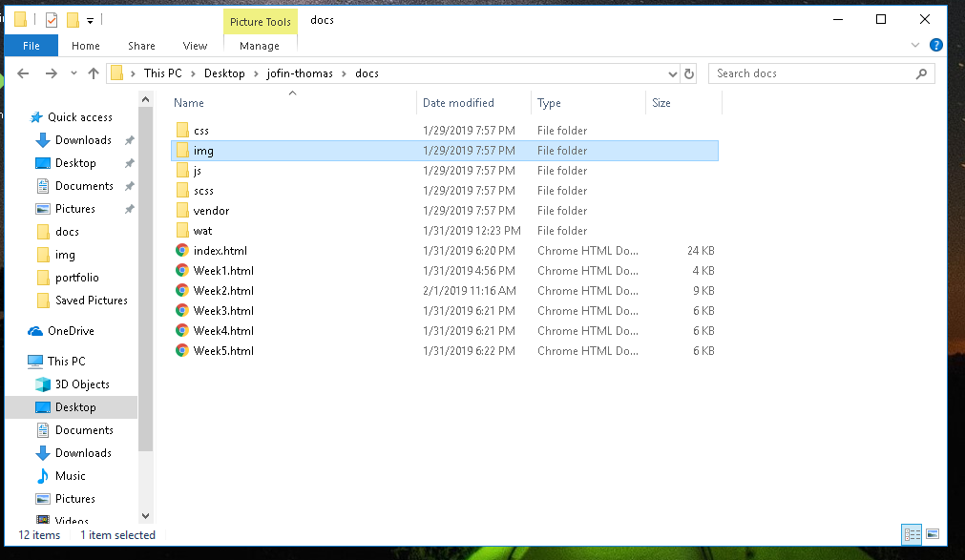Open the Music note icon
Viewport: 965px width, 560px height.
(42, 476)
